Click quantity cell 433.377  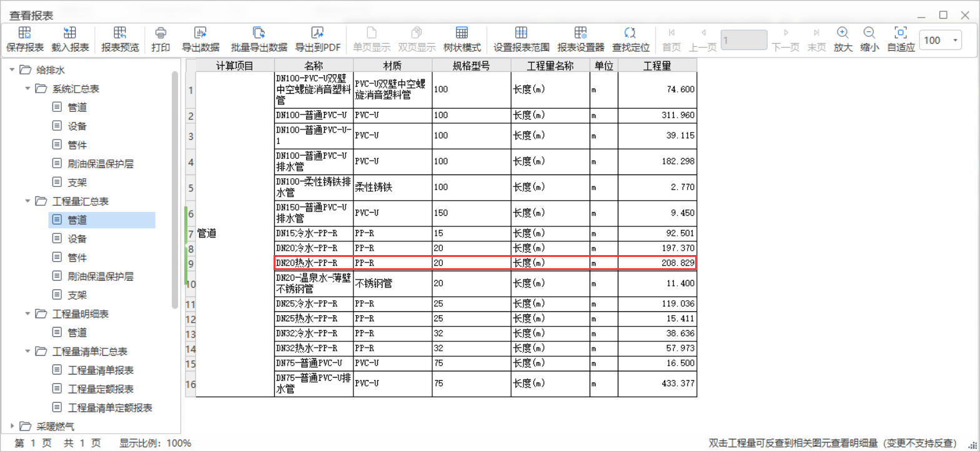[657, 383]
